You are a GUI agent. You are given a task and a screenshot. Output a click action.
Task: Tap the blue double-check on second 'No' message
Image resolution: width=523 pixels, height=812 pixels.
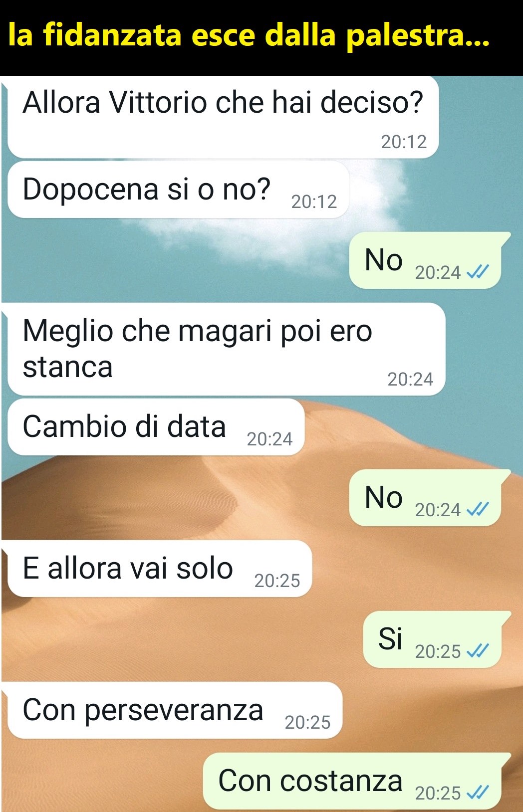point(477,510)
